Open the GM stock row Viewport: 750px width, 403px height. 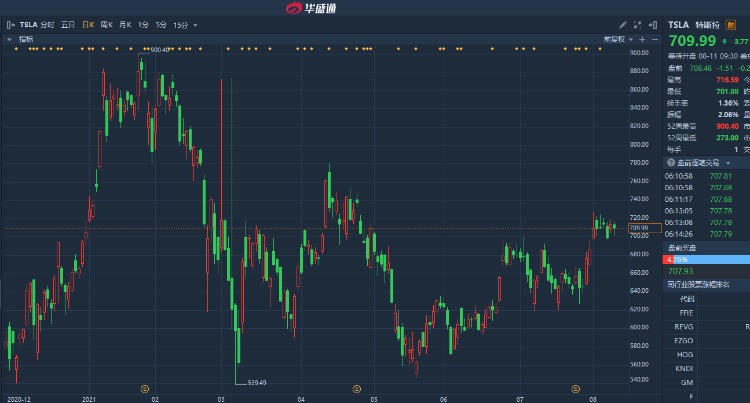point(707,382)
